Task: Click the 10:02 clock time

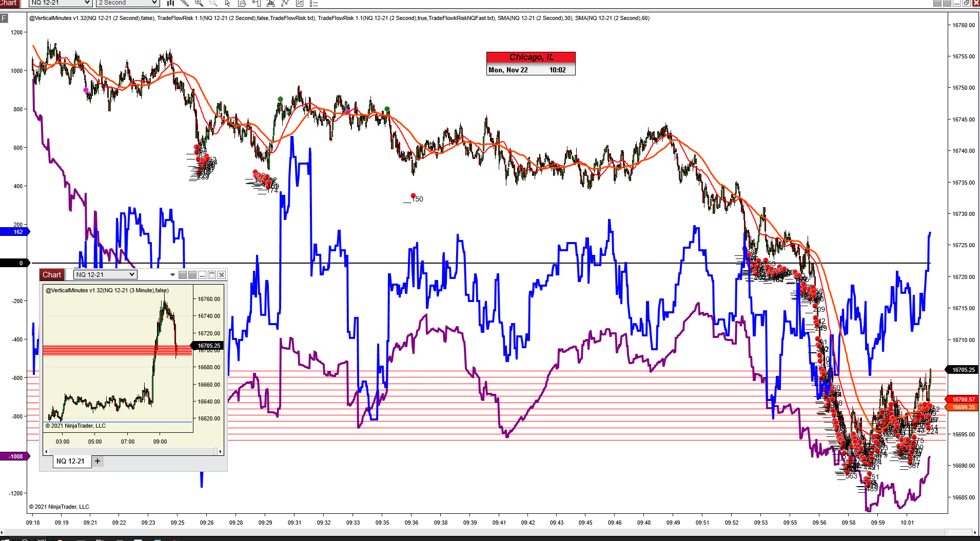Action: (x=558, y=70)
